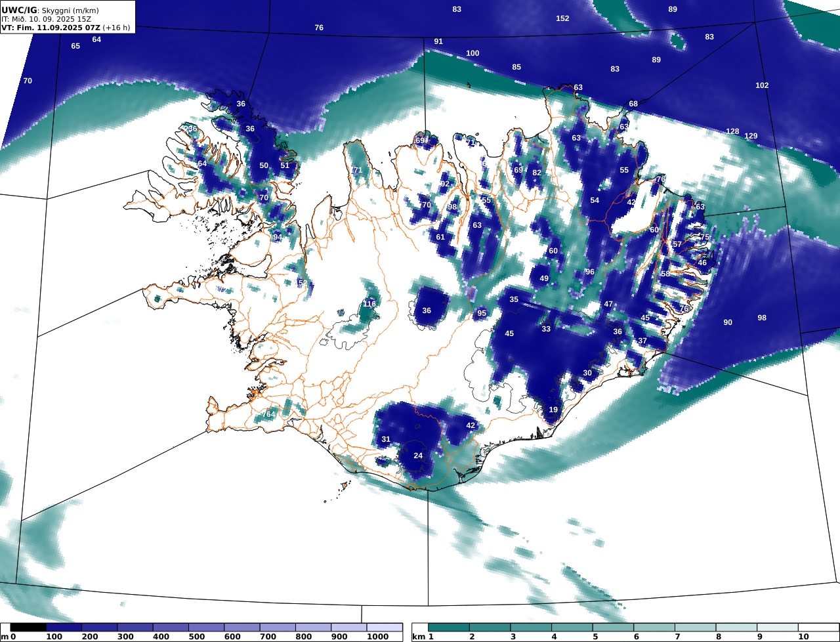Select the visibility value 35

pos(514,299)
